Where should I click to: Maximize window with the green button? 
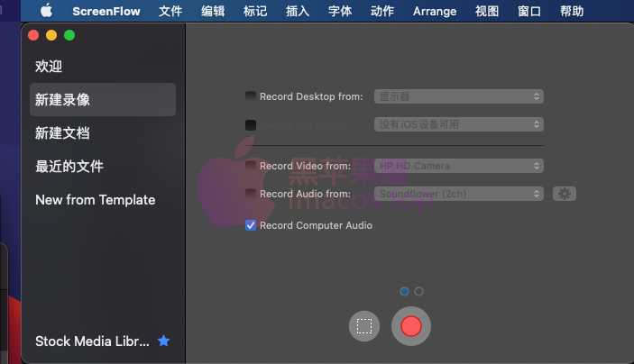point(69,35)
